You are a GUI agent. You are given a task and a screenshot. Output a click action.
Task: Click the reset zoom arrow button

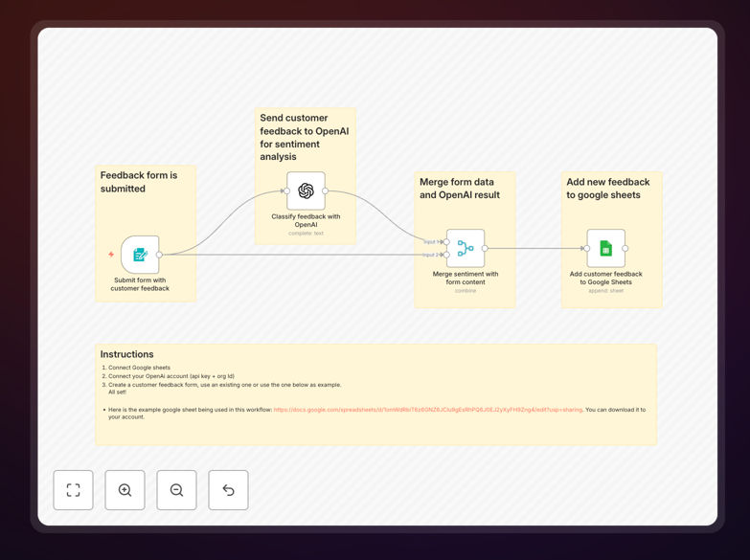tap(228, 490)
